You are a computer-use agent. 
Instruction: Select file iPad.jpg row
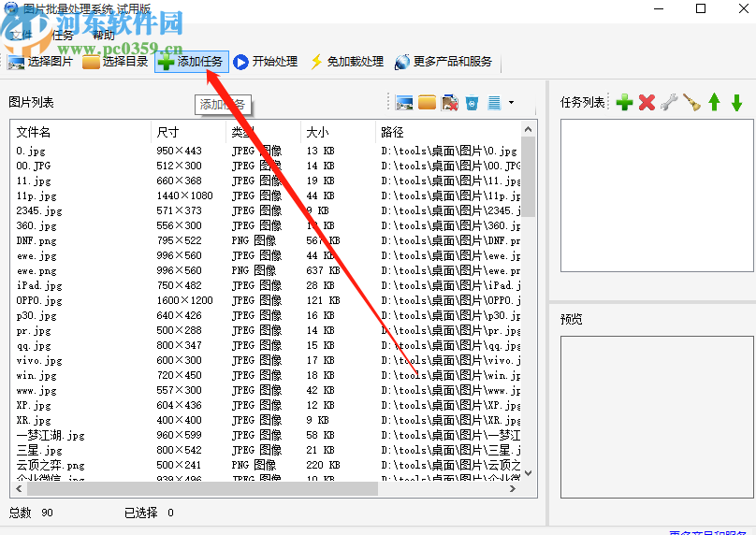[x=266, y=285]
